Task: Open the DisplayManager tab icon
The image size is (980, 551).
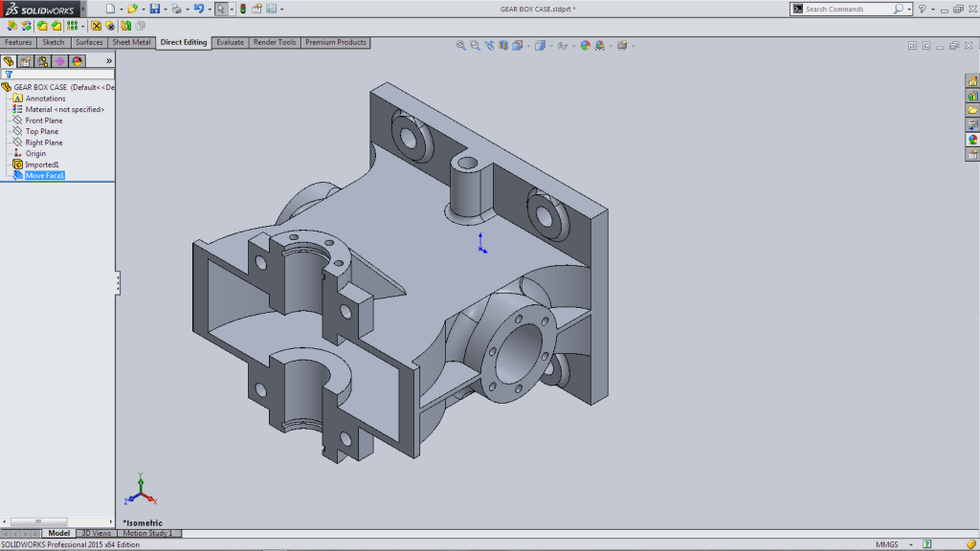Action: click(77, 60)
